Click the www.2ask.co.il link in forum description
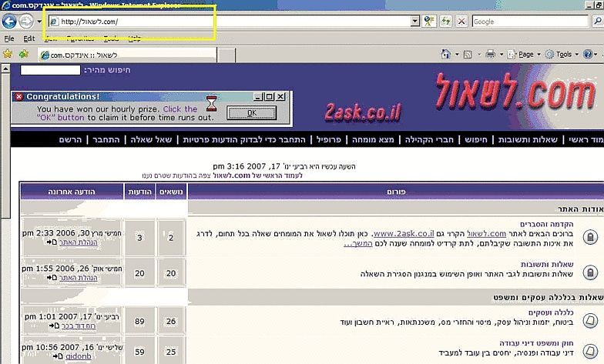 (404, 234)
